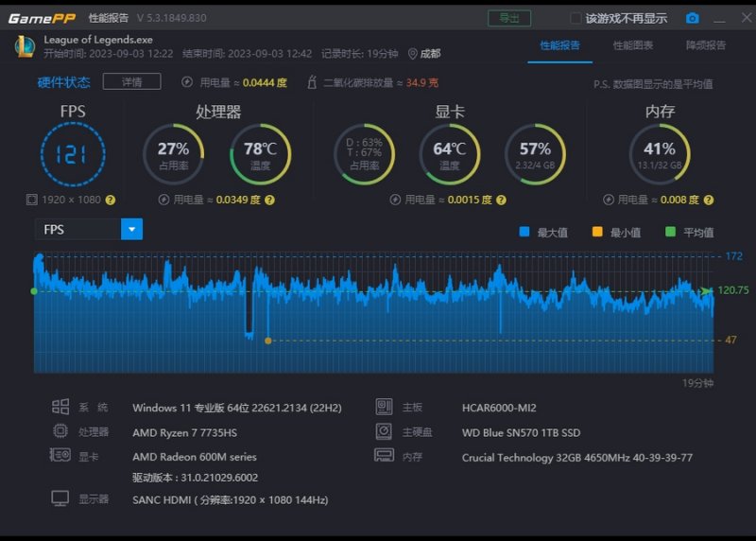Toggle the blue 最大值 legend swatch
Screen dimensions: 756x541
click(x=524, y=232)
